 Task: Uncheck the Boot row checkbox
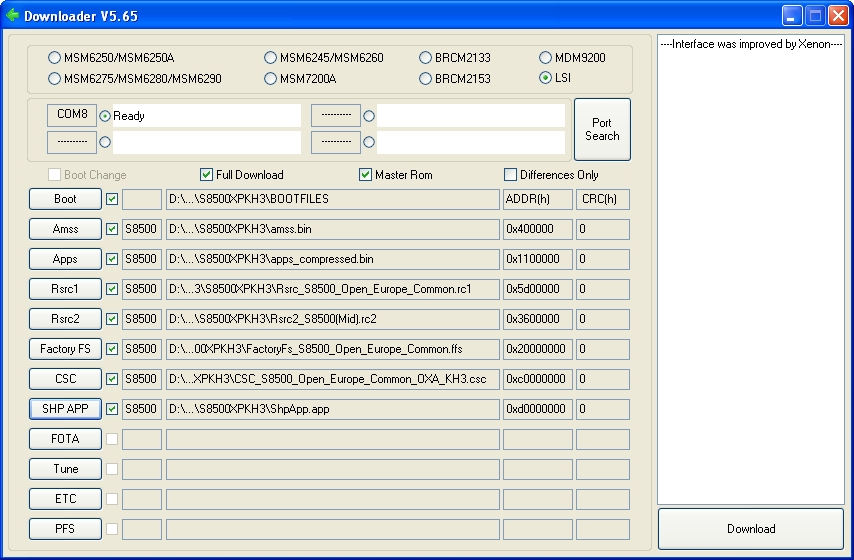click(112, 199)
